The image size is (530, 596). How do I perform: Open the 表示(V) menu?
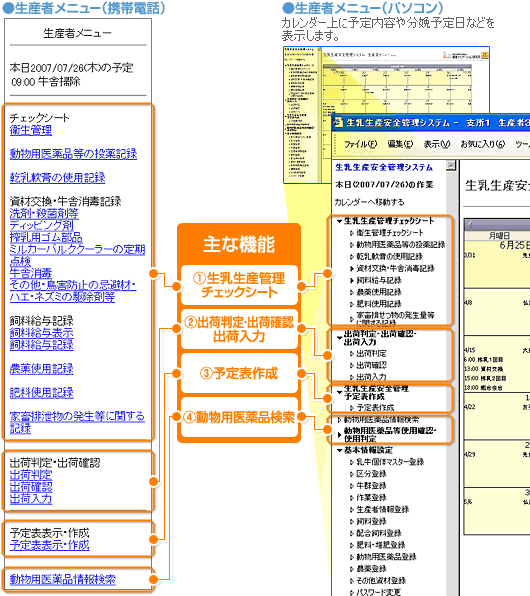pyautogui.click(x=437, y=144)
